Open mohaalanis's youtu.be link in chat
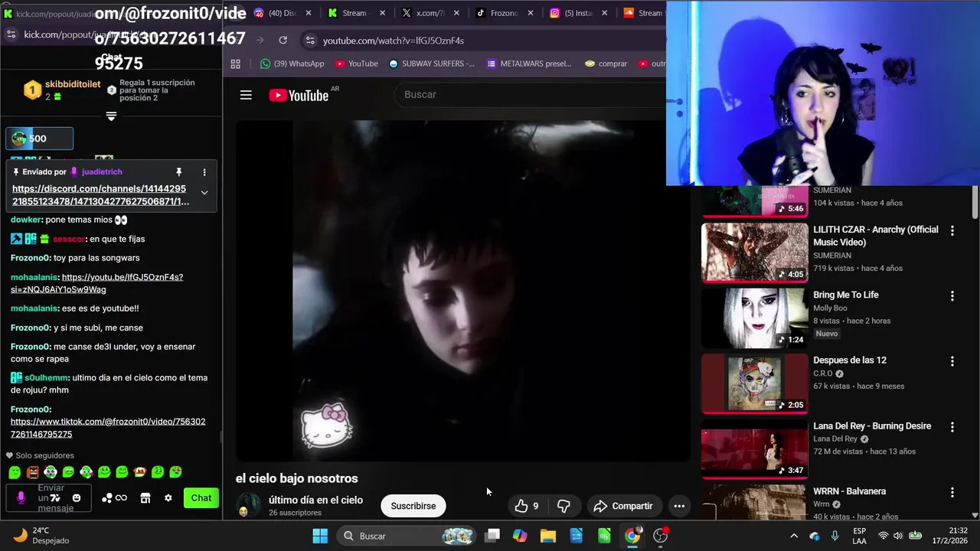The width and height of the screenshot is (980, 551). click(x=96, y=283)
